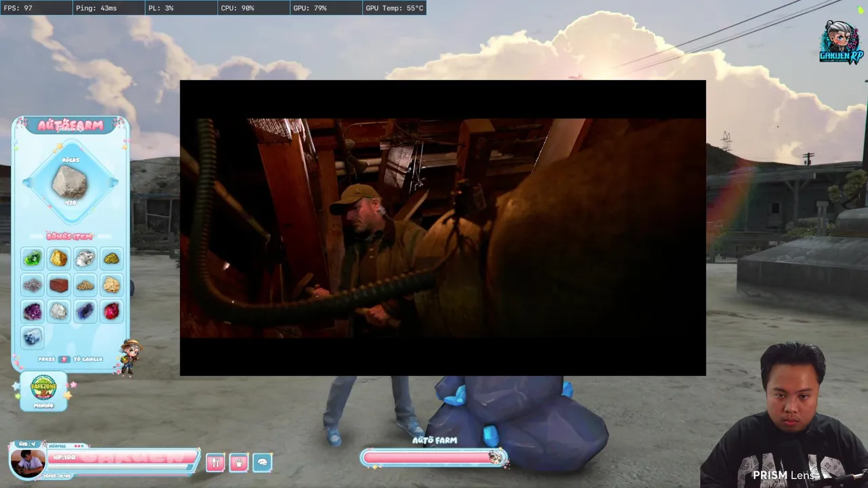Viewport: 868px width, 488px height.
Task: Click the Safezone Mining badge
Action: (x=43, y=390)
